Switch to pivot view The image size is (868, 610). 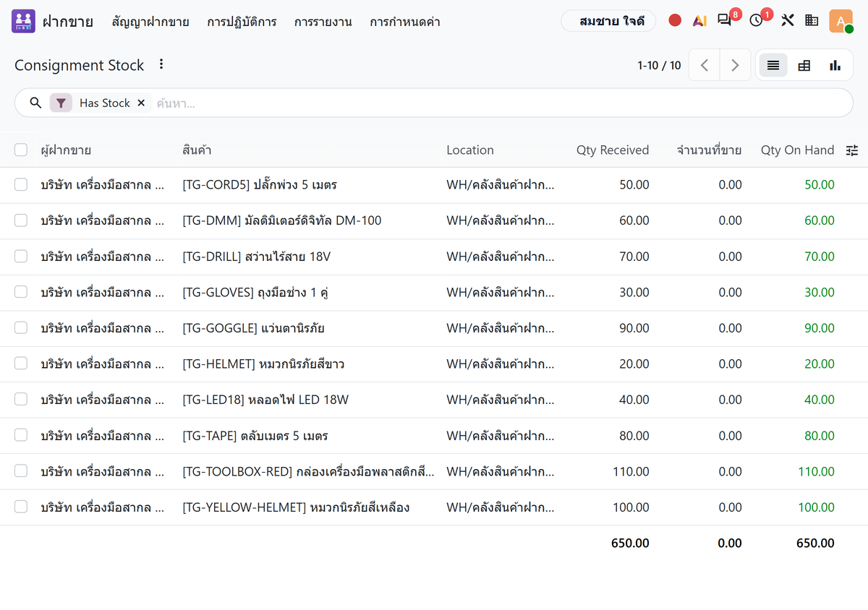(804, 65)
